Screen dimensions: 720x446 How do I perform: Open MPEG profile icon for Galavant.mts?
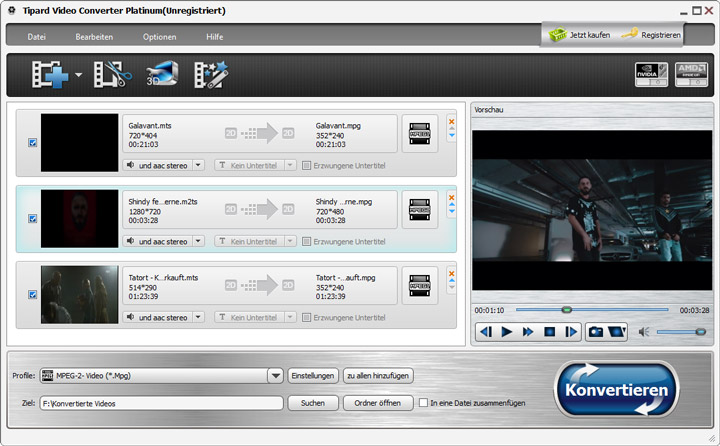point(420,134)
